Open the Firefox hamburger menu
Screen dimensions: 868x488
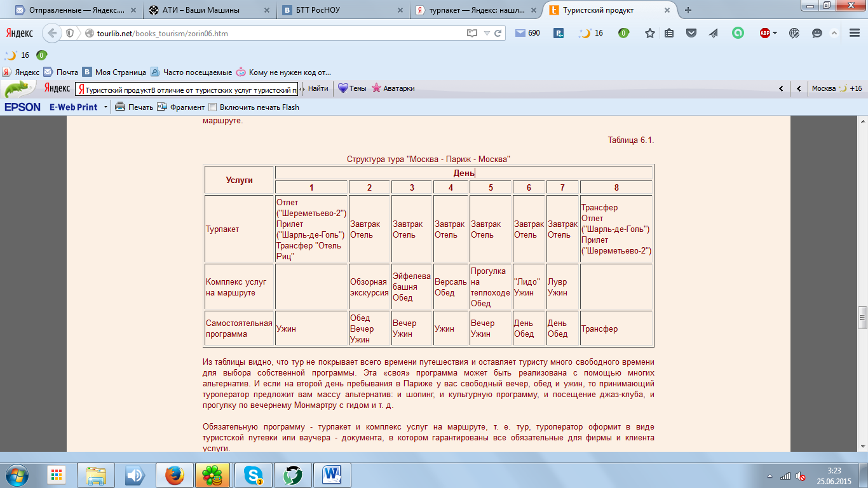click(855, 33)
